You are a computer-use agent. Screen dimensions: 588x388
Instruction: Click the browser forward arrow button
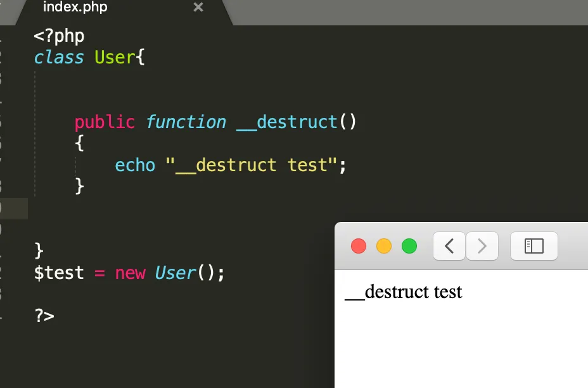[x=482, y=246]
